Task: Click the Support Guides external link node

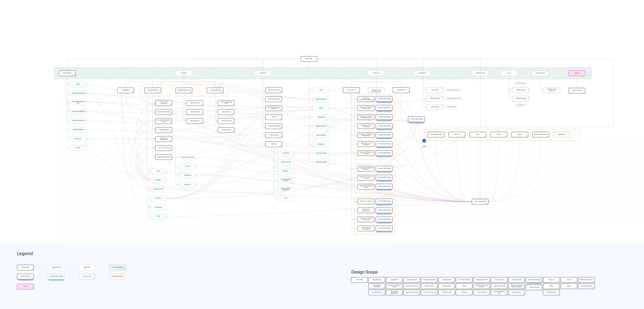Action: click(x=376, y=90)
